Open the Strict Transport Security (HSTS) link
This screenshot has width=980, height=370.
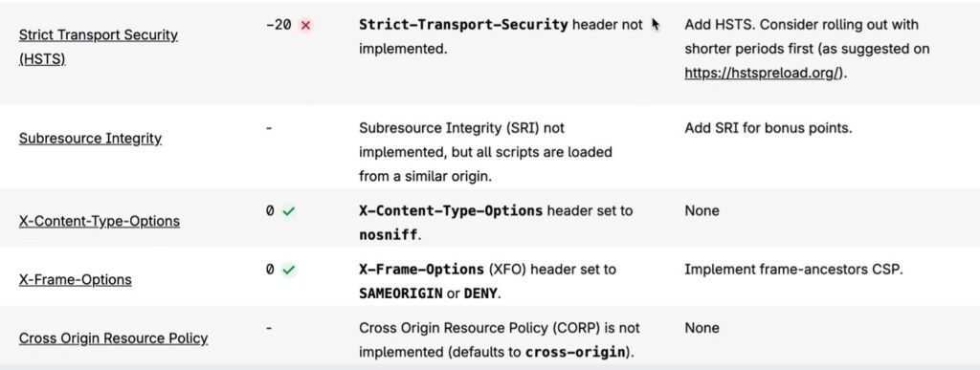(x=99, y=48)
